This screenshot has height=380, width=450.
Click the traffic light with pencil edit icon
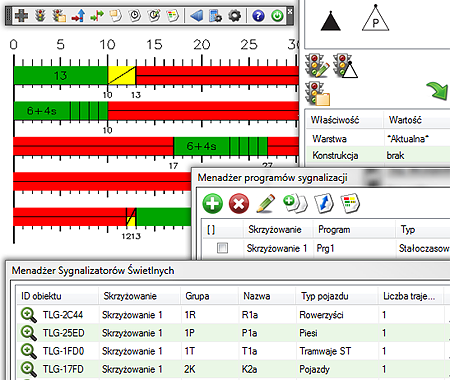[x=317, y=66]
